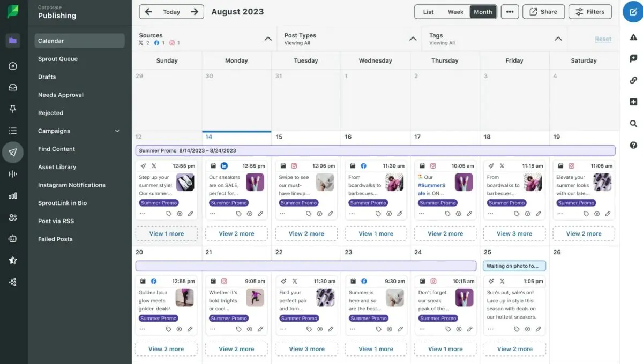Screen dimensions: 643x364
Task: Switch to the Week calendar view
Action: tap(457, 11)
